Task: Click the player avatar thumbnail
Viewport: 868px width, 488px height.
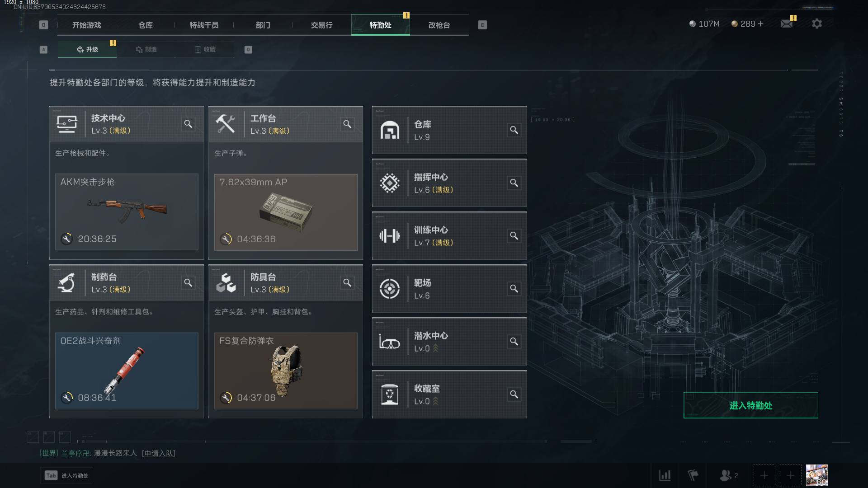Action: tap(816, 475)
